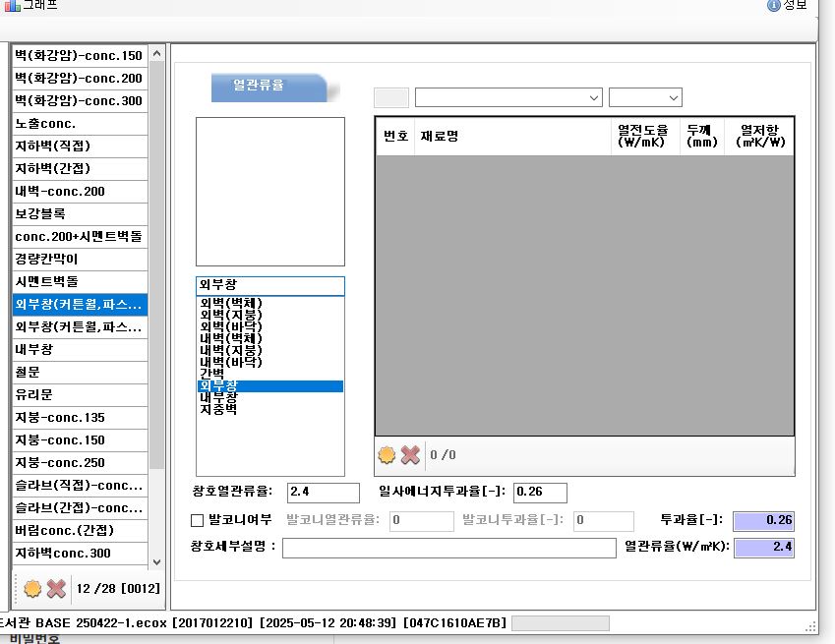835x644 pixels.
Task: Select 지붕-conc.150 in the left list
Action: 60,439
